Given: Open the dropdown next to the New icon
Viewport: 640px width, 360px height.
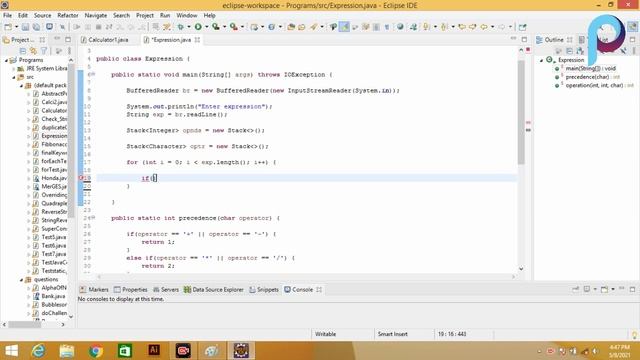Looking at the screenshot, I should tap(16, 27).
